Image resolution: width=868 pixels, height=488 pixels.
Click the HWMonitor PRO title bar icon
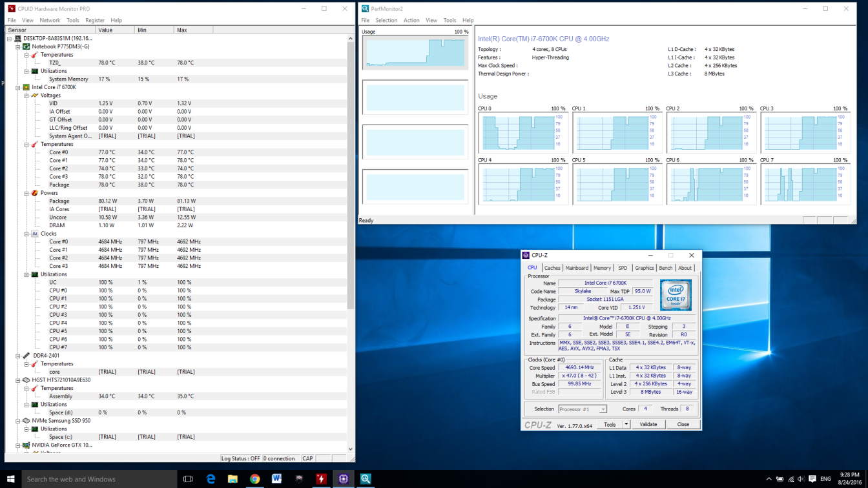(x=12, y=9)
